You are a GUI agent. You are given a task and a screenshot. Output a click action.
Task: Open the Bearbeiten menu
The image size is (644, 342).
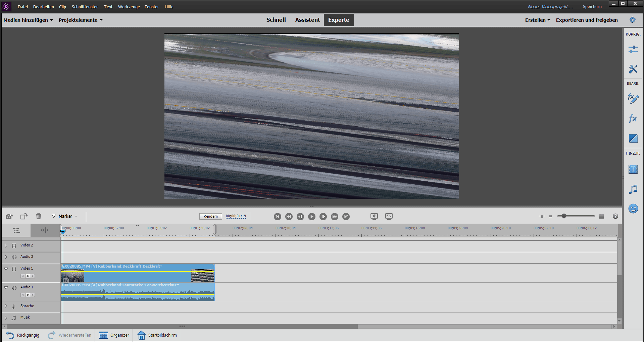pyautogui.click(x=43, y=7)
